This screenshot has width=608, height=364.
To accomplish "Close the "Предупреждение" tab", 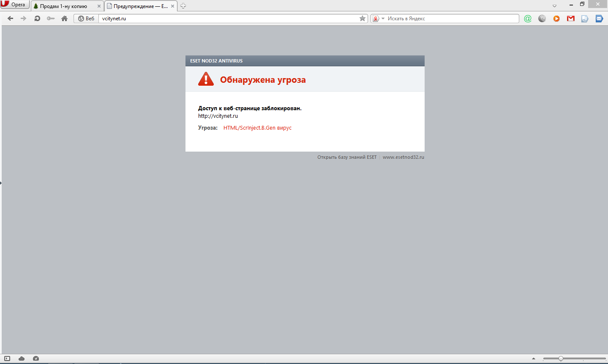I will (173, 6).
